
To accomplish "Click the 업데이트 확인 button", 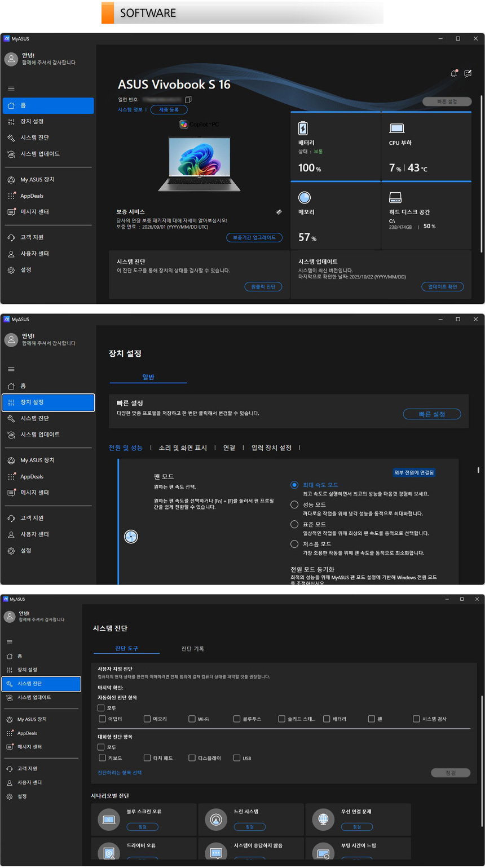I will click(442, 287).
